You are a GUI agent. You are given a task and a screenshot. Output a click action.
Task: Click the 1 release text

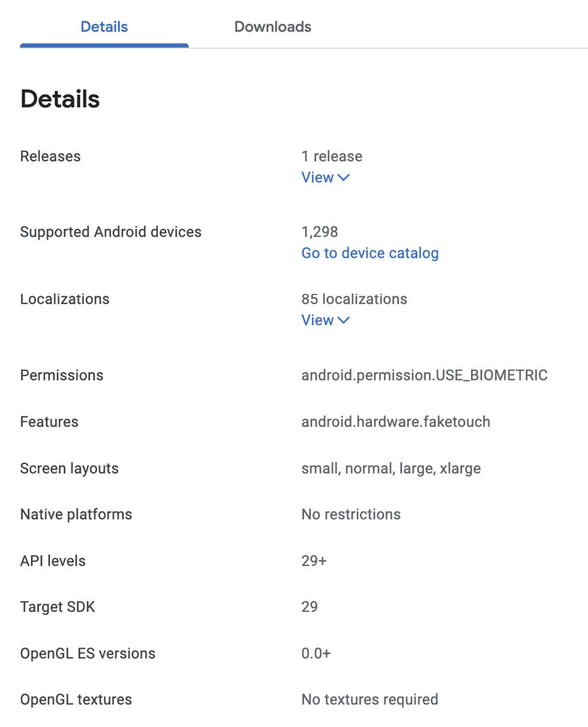pyautogui.click(x=332, y=156)
